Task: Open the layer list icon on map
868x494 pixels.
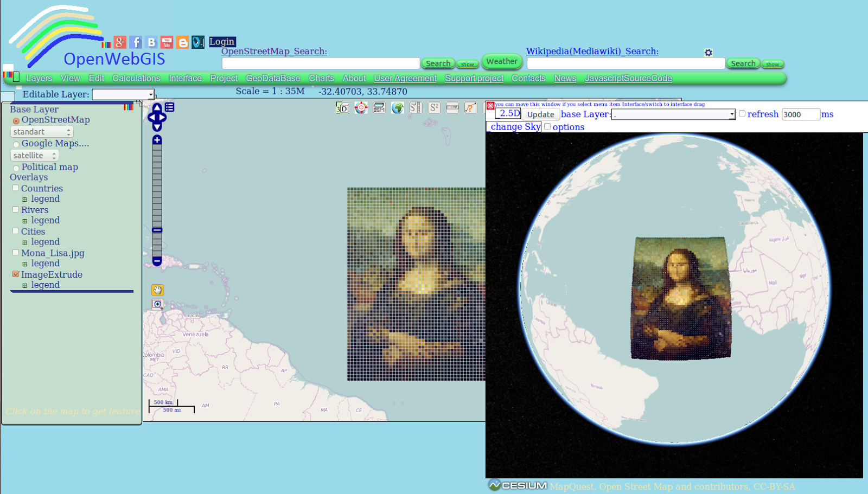Action: [x=170, y=107]
